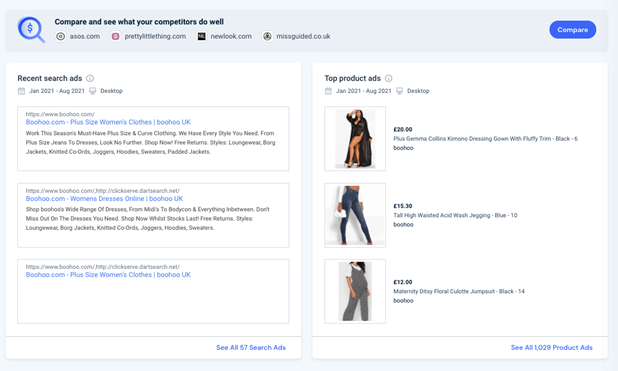Open the newlook.com competitor label
The image size is (618, 371).
click(x=231, y=36)
